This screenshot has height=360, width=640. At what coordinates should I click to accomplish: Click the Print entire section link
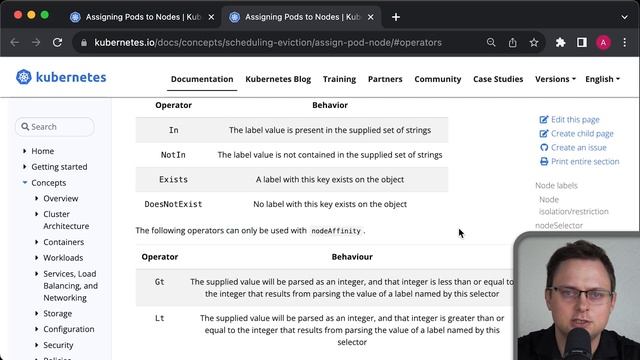[x=585, y=162]
